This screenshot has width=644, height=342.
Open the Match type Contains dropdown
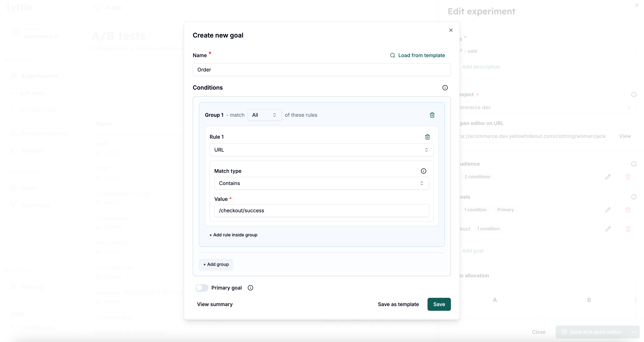(x=321, y=183)
